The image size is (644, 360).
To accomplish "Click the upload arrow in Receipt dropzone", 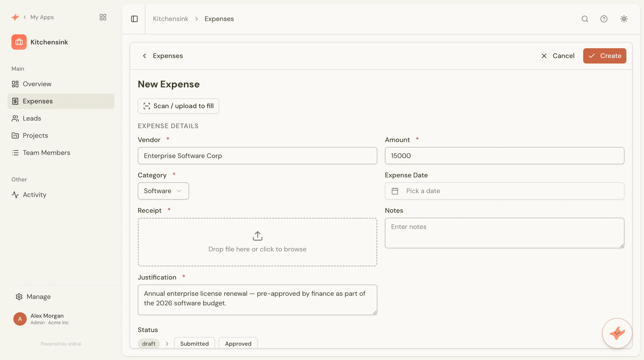I will [257, 236].
